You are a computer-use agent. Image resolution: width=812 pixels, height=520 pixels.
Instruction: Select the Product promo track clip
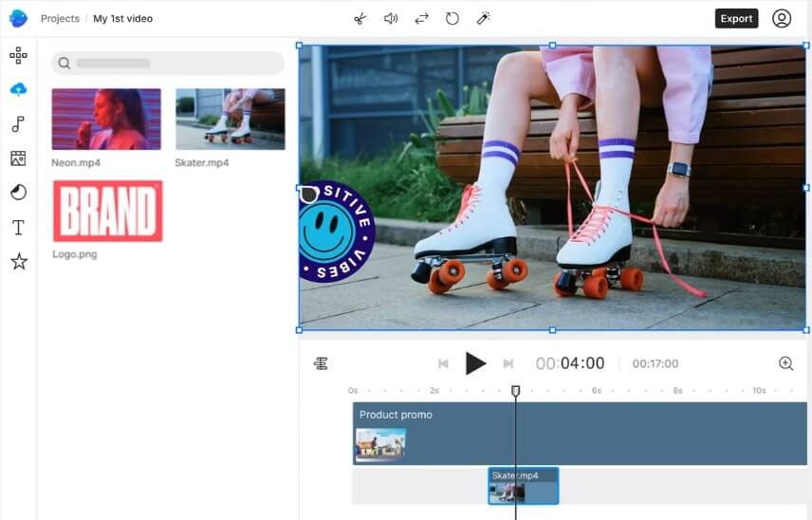point(580,434)
